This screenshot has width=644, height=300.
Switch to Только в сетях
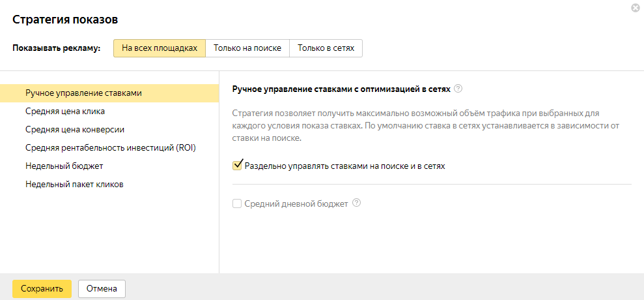(326, 48)
